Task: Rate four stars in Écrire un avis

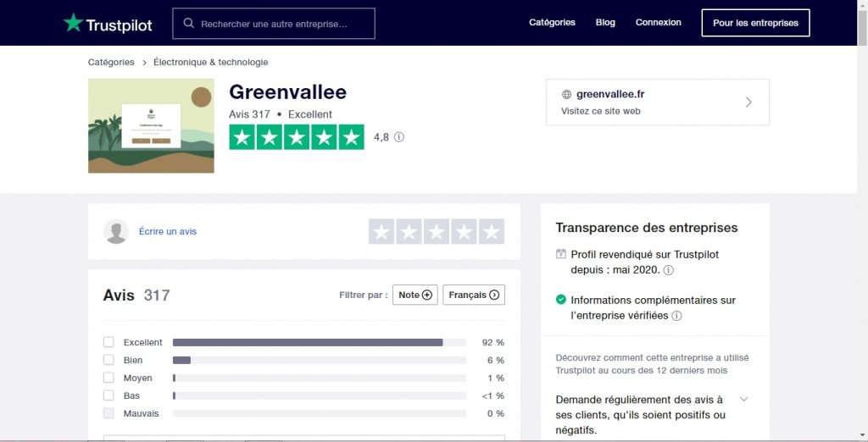Action: [x=464, y=232]
